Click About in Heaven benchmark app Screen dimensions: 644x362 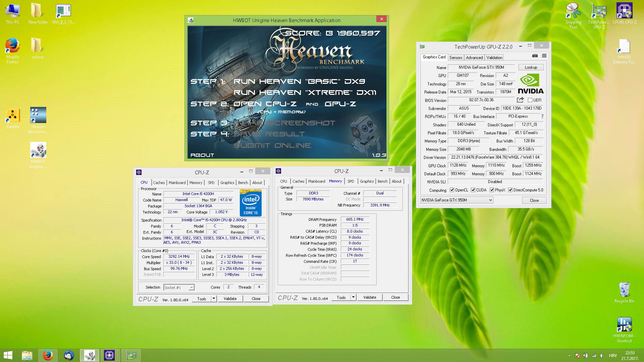202,155
